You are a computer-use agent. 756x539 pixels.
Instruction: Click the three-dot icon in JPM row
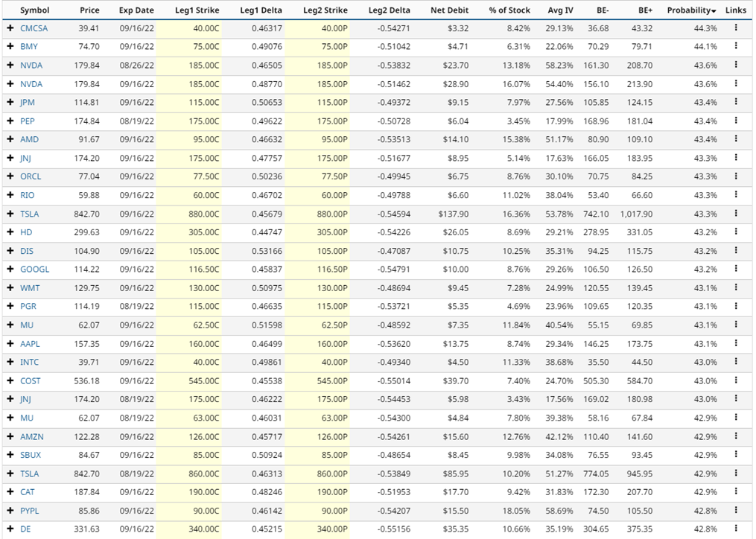point(736,102)
